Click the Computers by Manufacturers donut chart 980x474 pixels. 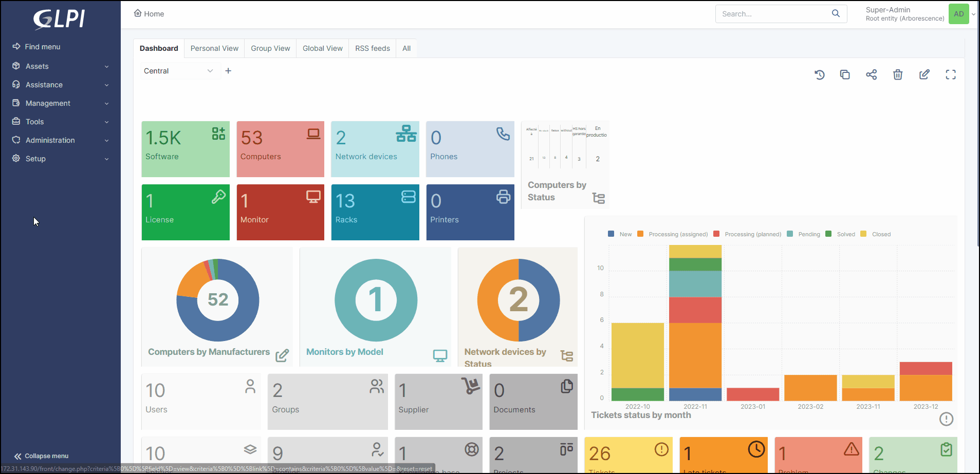tap(218, 300)
